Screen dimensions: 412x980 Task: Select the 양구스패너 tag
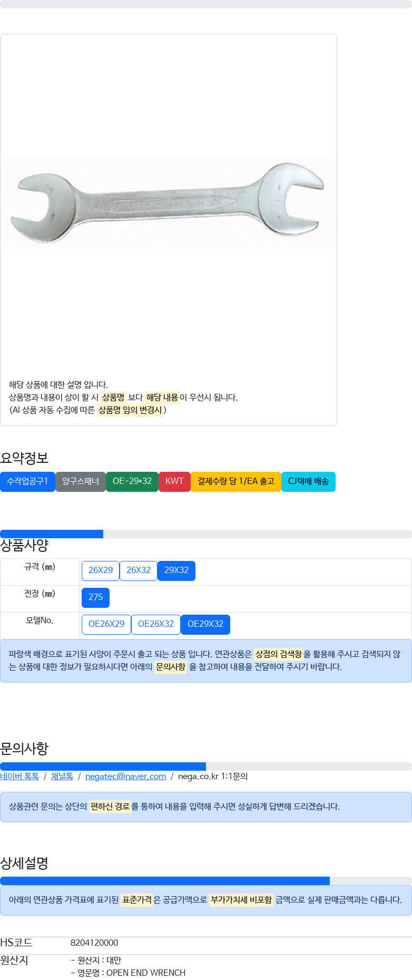pyautogui.click(x=81, y=481)
